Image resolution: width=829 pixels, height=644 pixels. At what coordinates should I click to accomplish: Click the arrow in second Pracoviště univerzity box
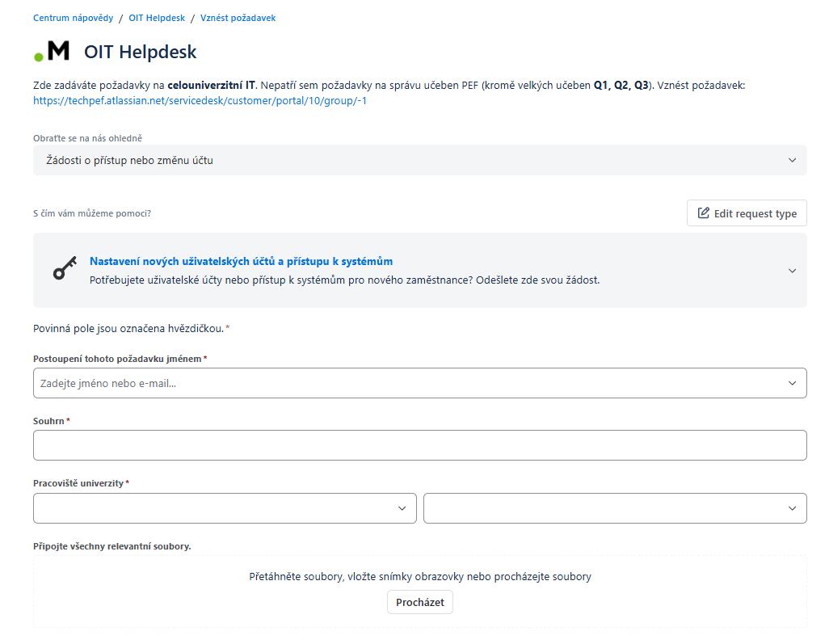point(792,508)
